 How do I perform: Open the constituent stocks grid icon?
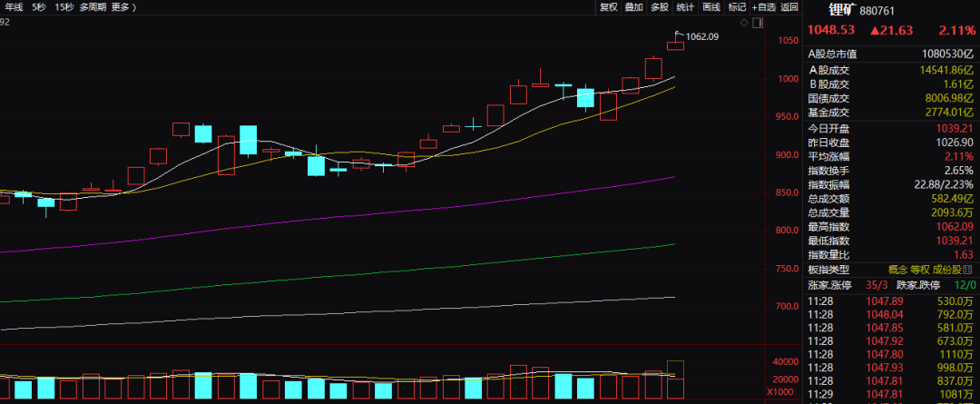click(973, 271)
